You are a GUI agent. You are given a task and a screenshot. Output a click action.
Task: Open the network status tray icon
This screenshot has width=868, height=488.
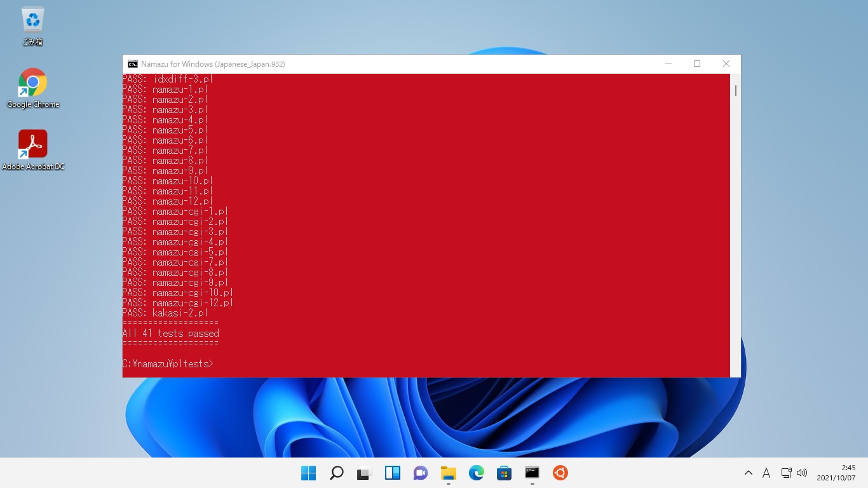pyautogui.click(x=786, y=473)
